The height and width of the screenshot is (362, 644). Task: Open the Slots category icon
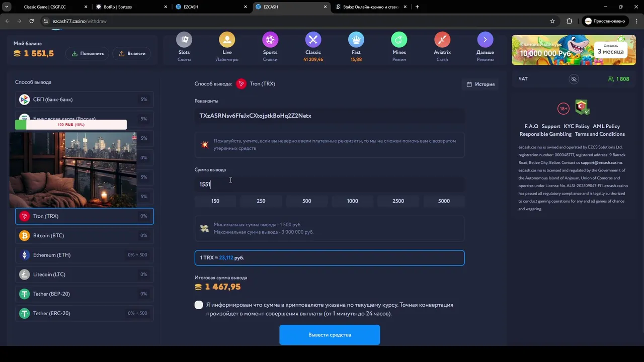(184, 40)
